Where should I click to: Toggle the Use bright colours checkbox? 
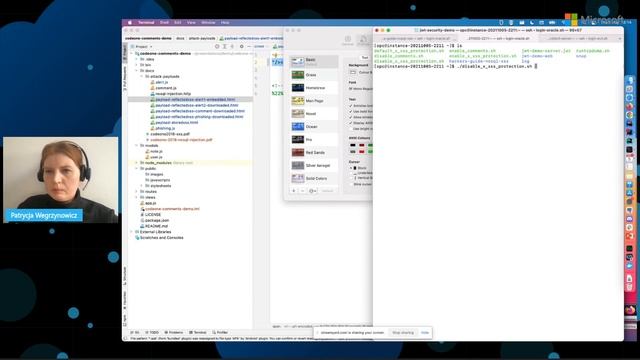(351, 129)
